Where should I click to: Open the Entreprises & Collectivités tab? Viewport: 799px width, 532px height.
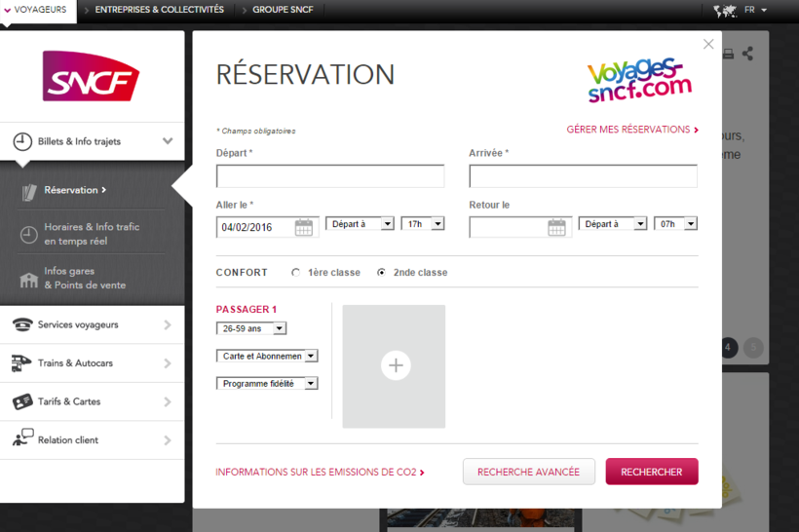click(159, 10)
